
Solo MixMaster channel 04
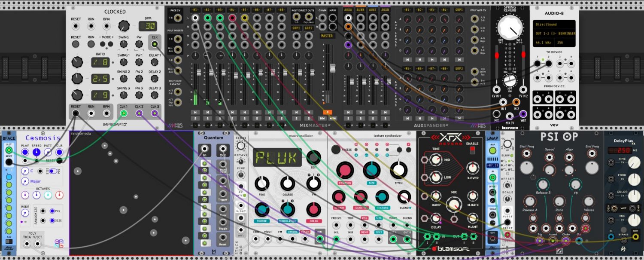[232, 118]
